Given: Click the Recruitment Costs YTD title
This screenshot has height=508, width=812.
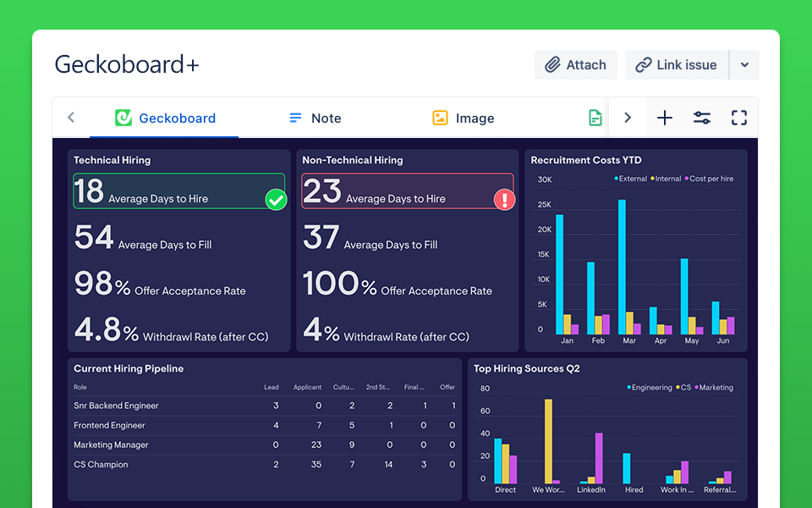Looking at the screenshot, I should (585, 160).
